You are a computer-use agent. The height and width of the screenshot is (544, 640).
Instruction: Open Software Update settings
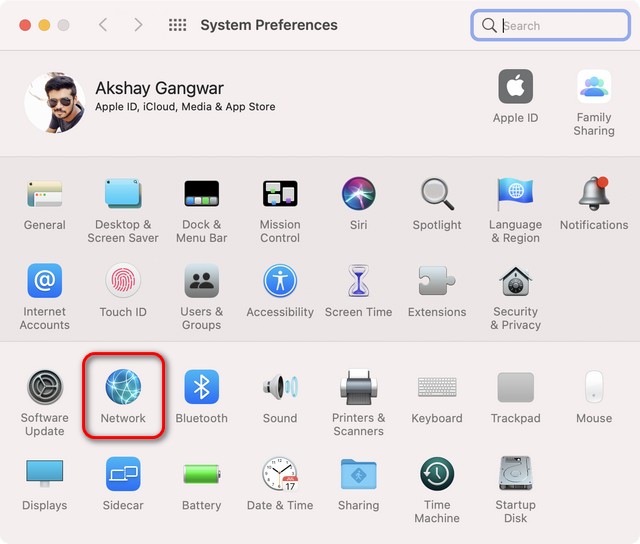(x=45, y=388)
